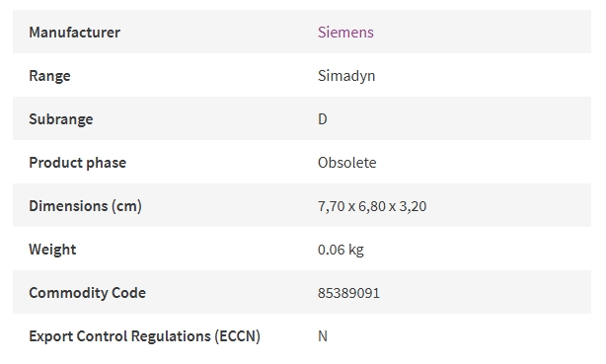Image resolution: width=606 pixels, height=364 pixels.
Task: Select the dimensions value 7,70 x 6,80 x 3,20
Action: click(372, 206)
